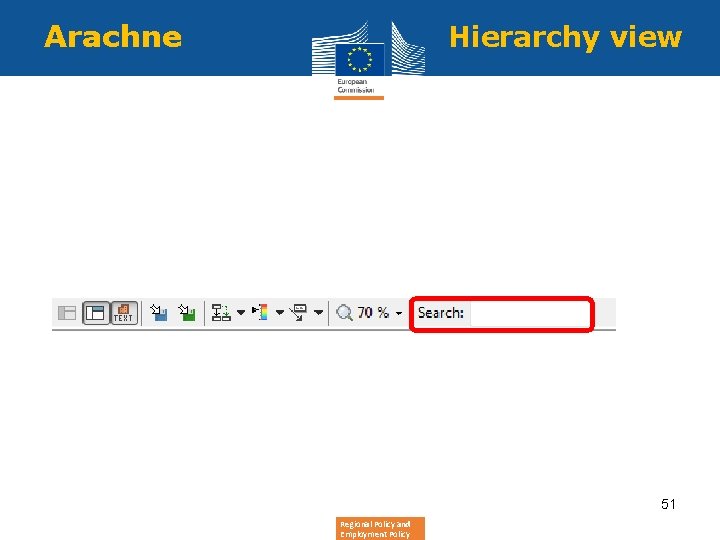720x540 pixels.
Task: Open the hierarchy layout dropdown arrow
Action: point(241,313)
